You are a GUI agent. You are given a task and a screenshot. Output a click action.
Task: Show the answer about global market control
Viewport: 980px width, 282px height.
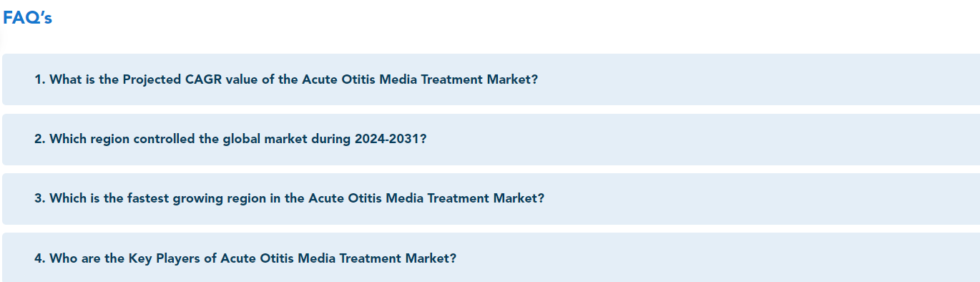[x=491, y=139]
